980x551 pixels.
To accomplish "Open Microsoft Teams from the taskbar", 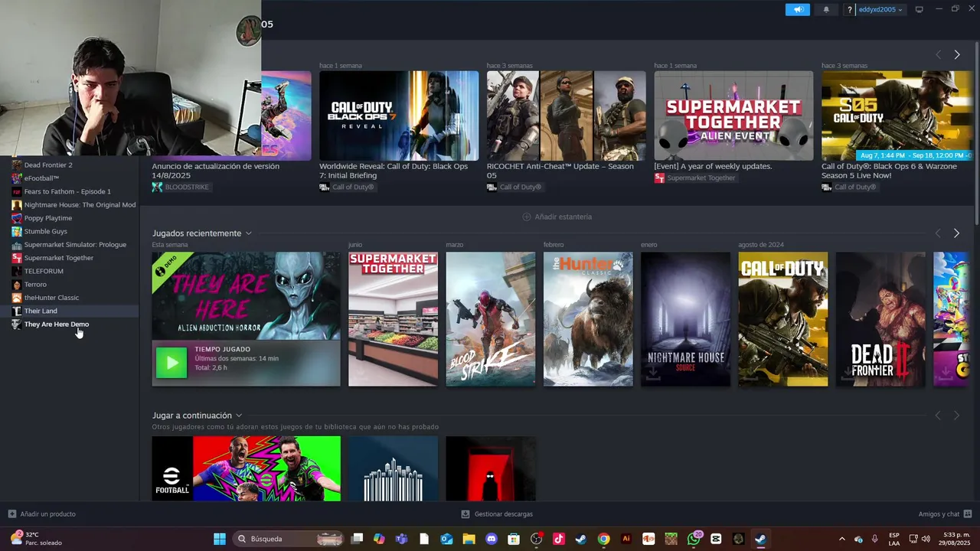I will pyautogui.click(x=401, y=539).
